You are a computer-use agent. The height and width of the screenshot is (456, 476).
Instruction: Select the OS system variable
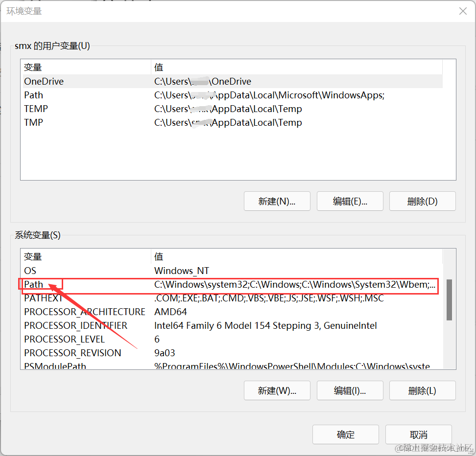233,271
